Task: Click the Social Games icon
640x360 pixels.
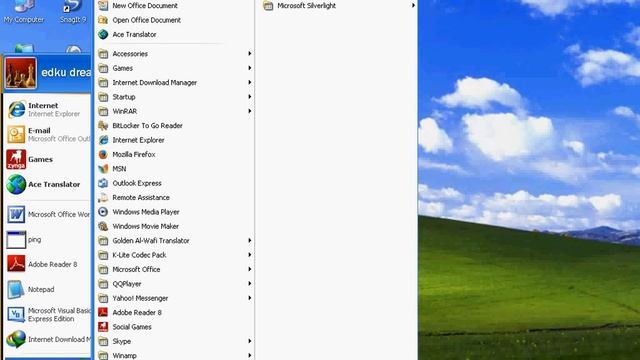Action: click(x=103, y=327)
